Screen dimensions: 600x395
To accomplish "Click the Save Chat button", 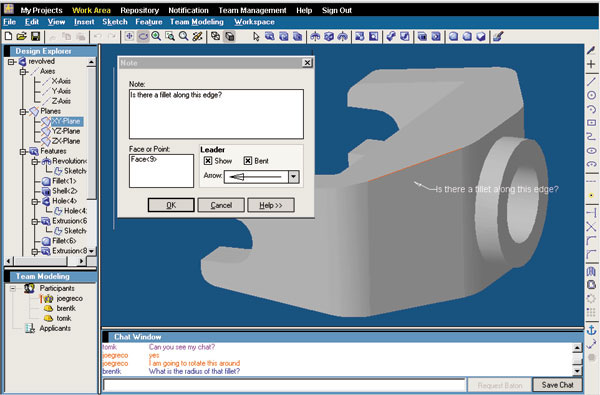I will [558, 385].
